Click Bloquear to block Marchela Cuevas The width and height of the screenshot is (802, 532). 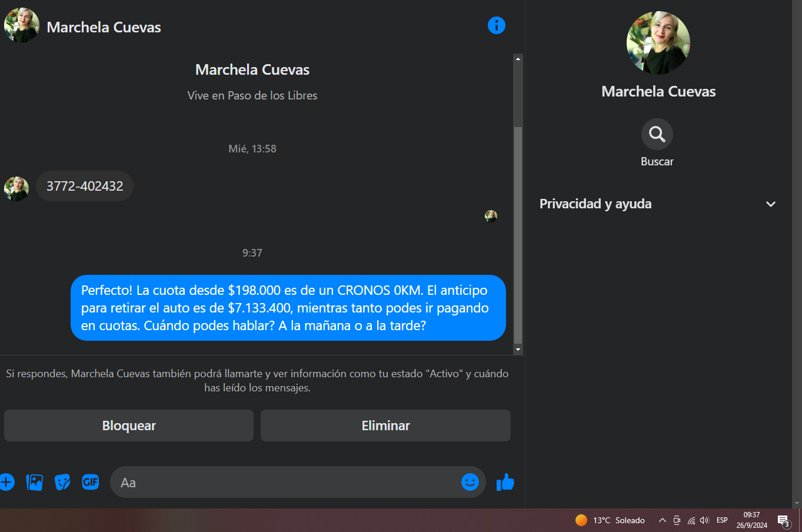[x=129, y=425]
